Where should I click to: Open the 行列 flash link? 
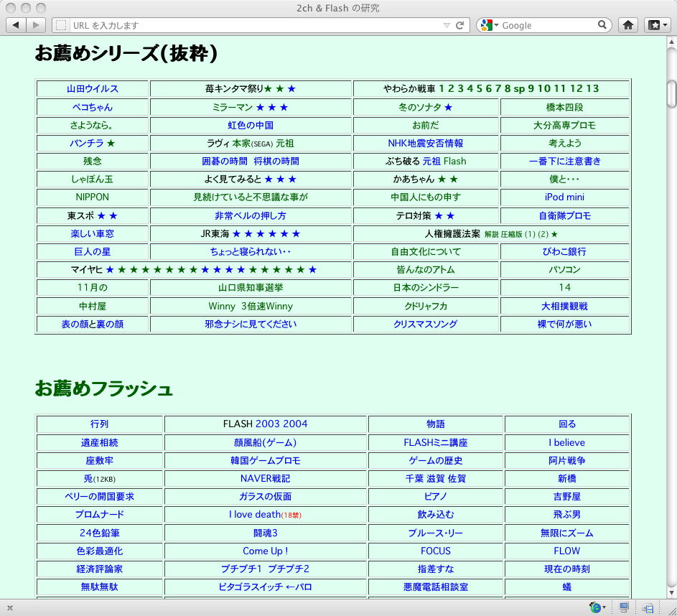(99, 424)
